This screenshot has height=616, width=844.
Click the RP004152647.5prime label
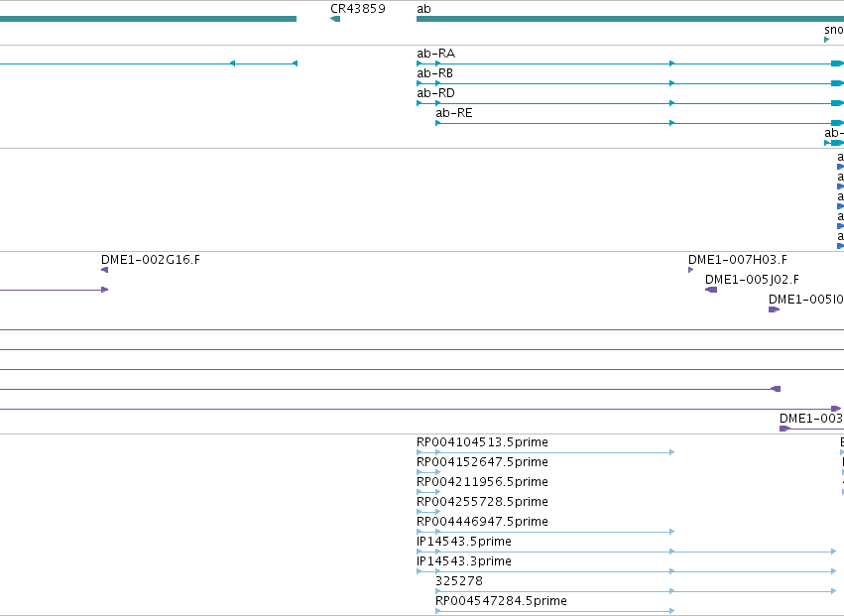click(x=482, y=462)
